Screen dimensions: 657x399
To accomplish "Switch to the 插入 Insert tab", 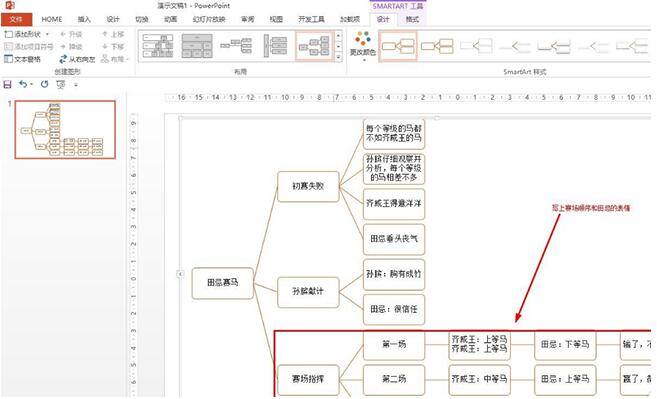I will 84,19.
